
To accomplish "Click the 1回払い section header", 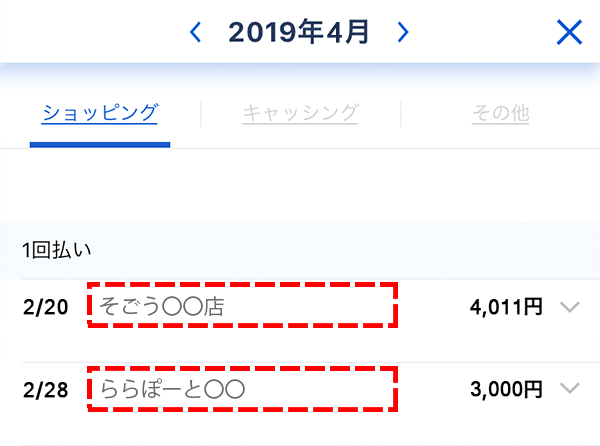I will point(58,250).
